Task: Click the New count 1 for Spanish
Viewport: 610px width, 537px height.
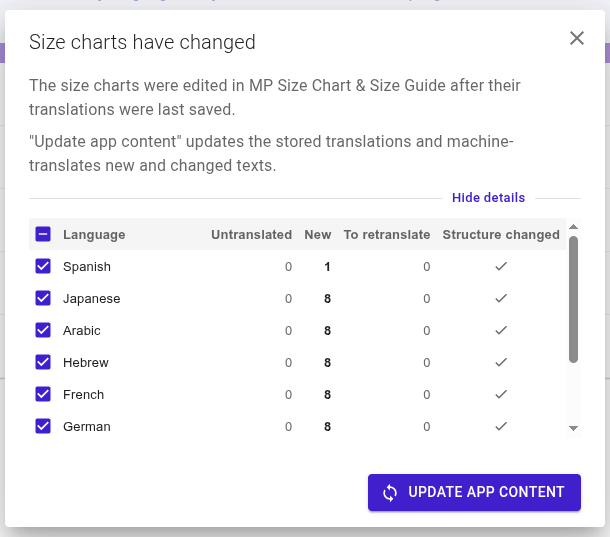Action: point(327,267)
